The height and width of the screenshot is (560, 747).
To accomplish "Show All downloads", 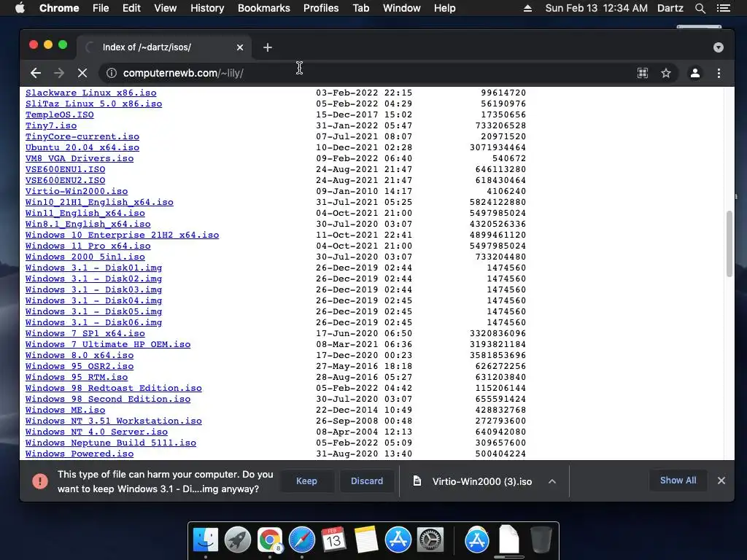I will click(x=678, y=481).
